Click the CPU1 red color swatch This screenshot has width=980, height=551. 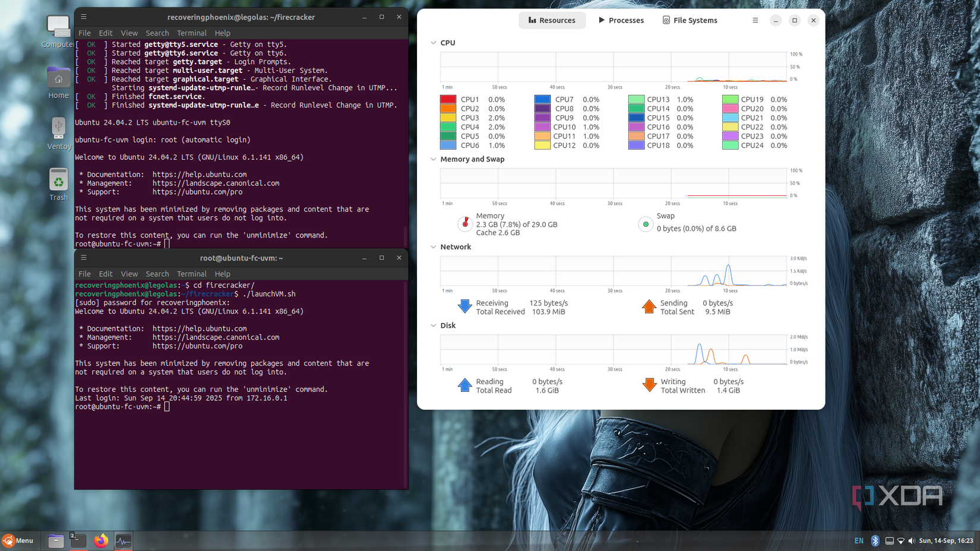coord(448,99)
